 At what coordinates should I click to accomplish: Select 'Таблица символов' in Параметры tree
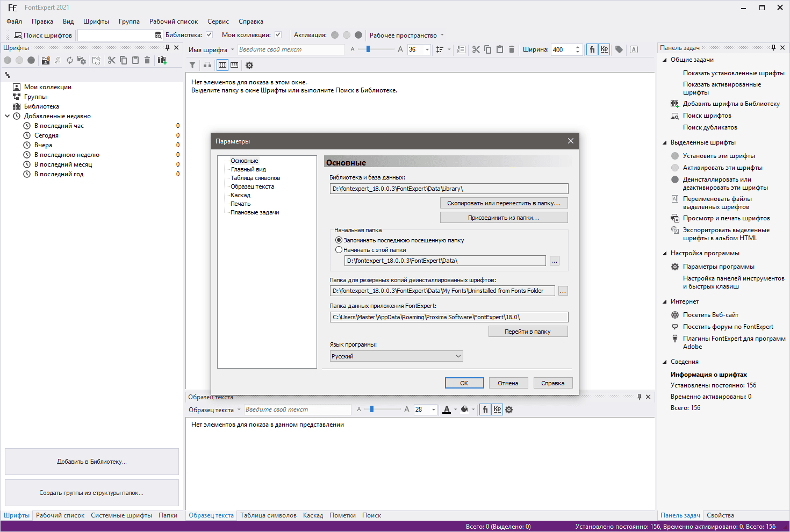255,178
